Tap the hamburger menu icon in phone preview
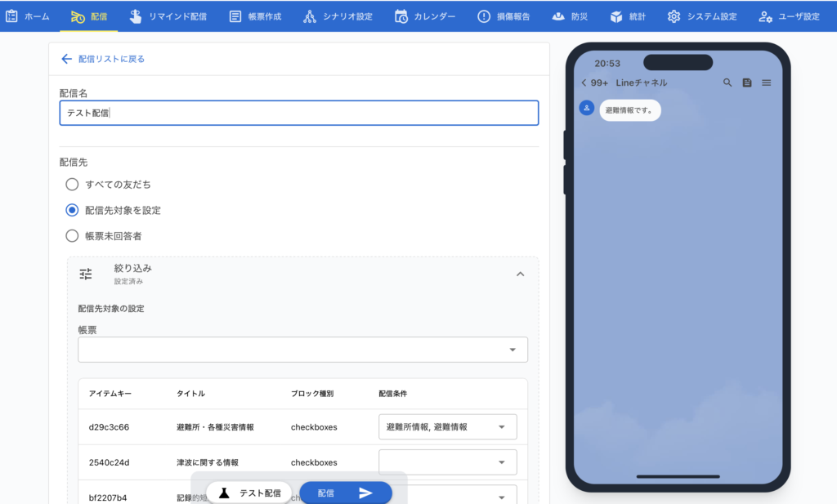 766,83
